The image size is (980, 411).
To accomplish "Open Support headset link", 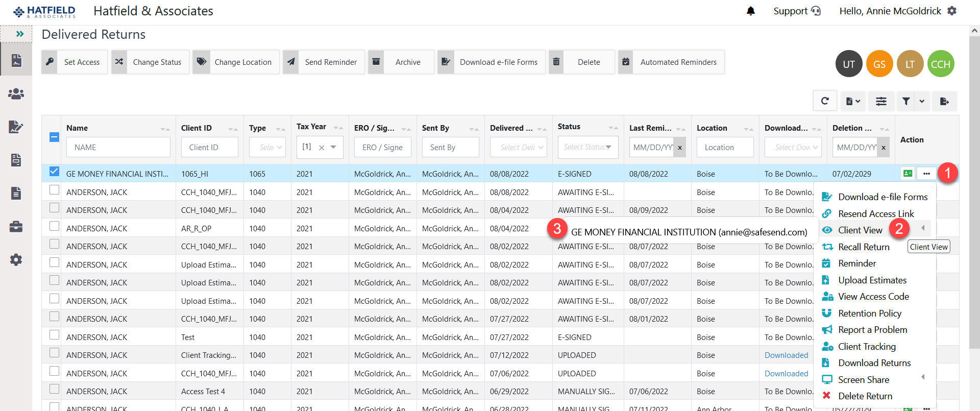I will click(x=797, y=11).
